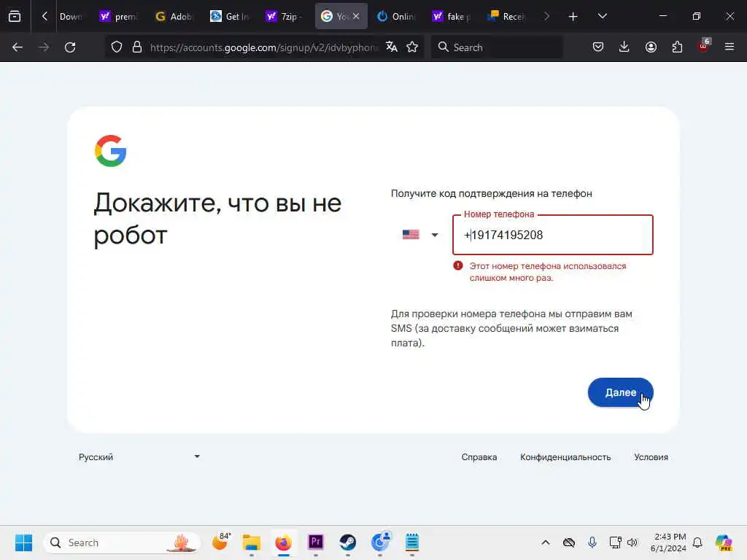Switch to the 'Down' tab

pos(70,17)
